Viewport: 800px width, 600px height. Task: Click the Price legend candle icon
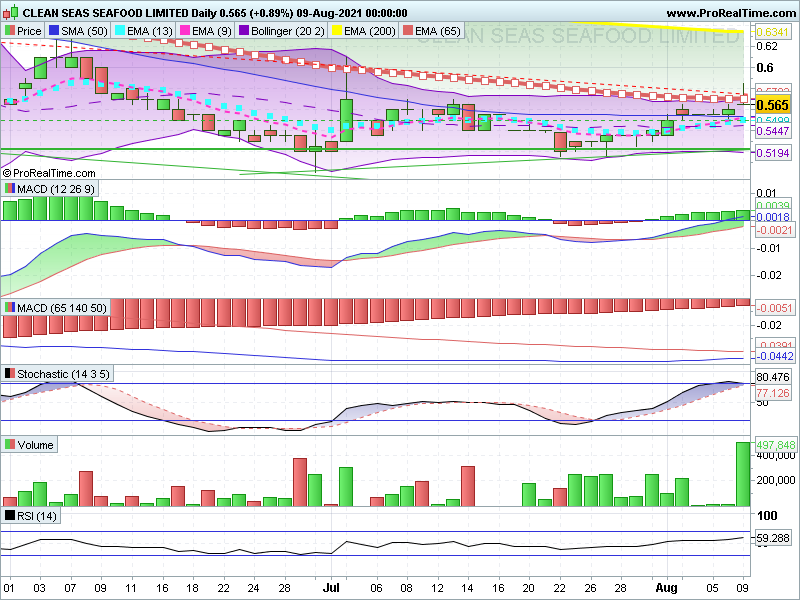tap(10, 31)
